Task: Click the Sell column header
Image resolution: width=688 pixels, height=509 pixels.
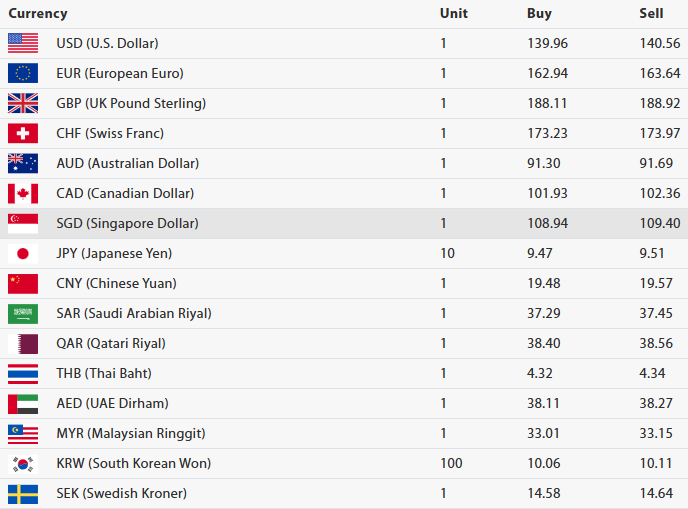Action: (x=651, y=14)
